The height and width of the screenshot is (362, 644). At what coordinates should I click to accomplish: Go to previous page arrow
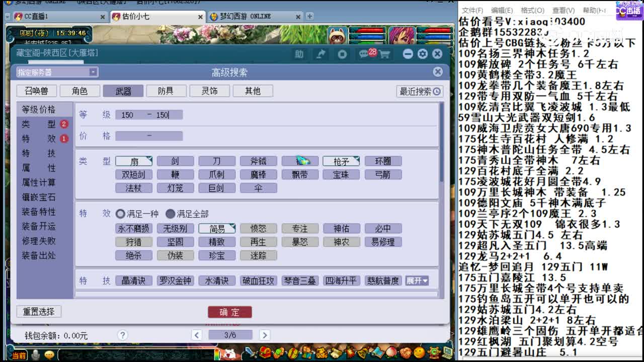(197, 335)
